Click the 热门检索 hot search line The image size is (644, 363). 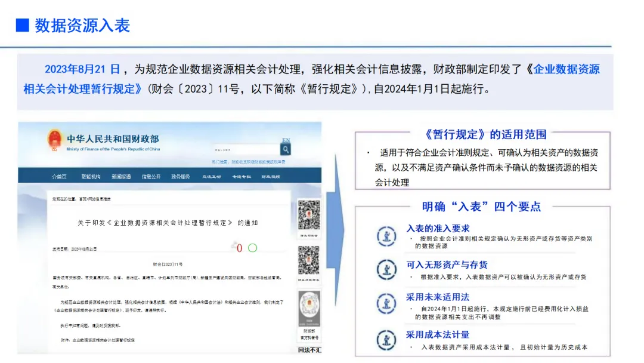[249, 162]
